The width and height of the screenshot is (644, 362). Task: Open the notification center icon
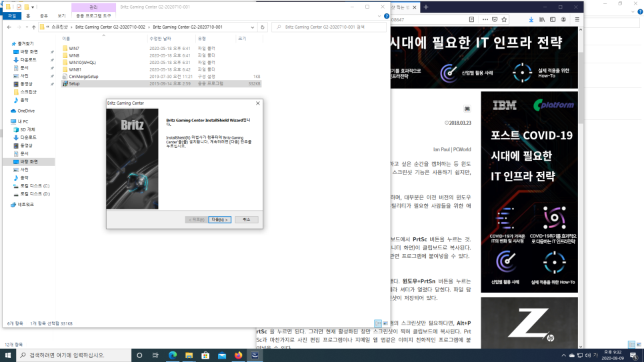coord(634,355)
